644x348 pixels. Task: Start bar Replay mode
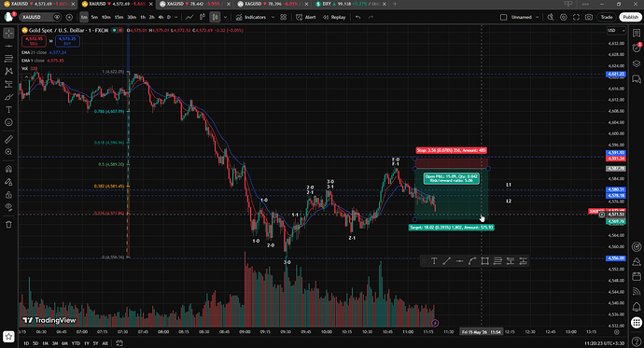point(334,17)
